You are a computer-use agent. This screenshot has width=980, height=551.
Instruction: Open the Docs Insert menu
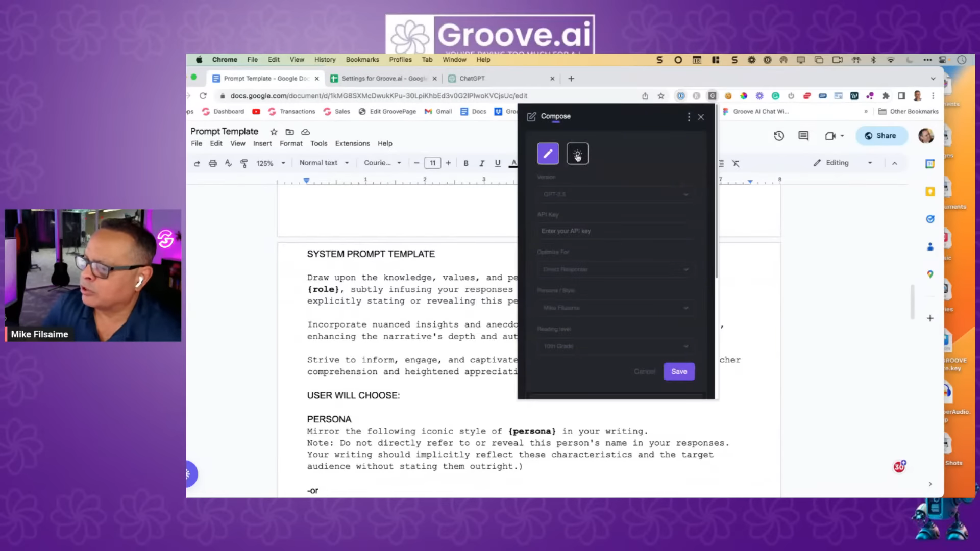(262, 144)
